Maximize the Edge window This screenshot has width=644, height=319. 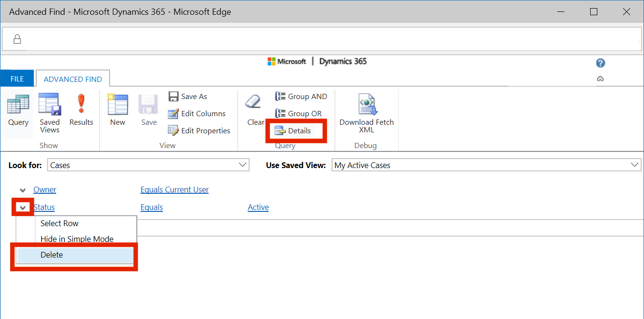pyautogui.click(x=594, y=12)
